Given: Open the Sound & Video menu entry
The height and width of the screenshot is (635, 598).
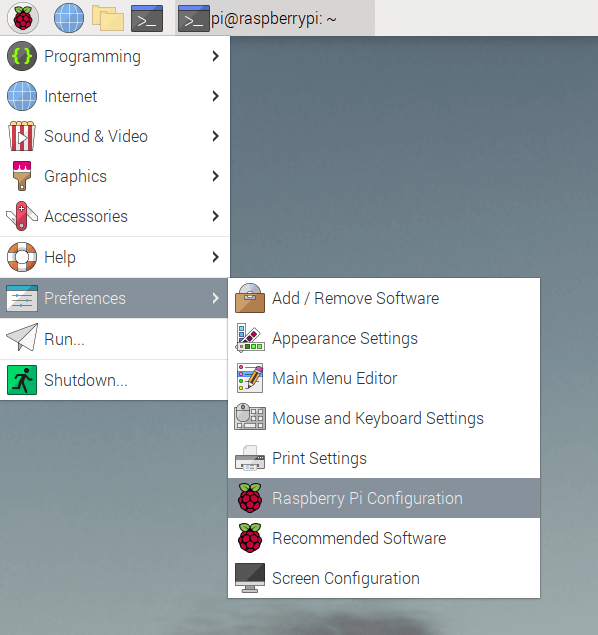Looking at the screenshot, I should pyautogui.click(x=115, y=136).
